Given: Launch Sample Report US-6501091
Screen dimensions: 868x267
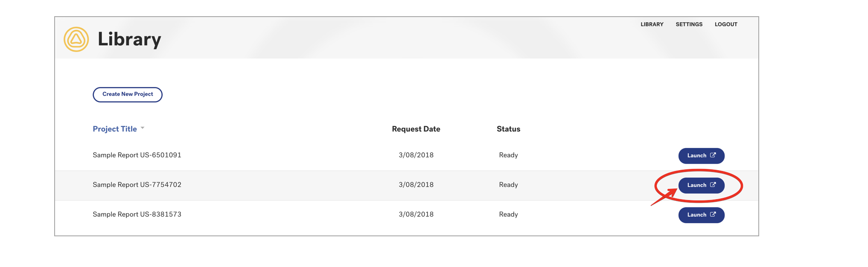Looking at the screenshot, I should [701, 156].
